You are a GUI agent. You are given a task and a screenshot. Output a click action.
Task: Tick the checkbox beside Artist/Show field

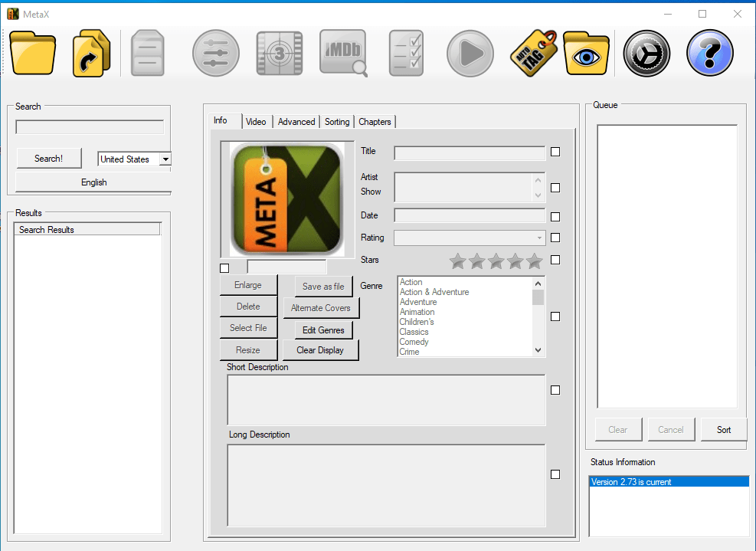pyautogui.click(x=555, y=188)
